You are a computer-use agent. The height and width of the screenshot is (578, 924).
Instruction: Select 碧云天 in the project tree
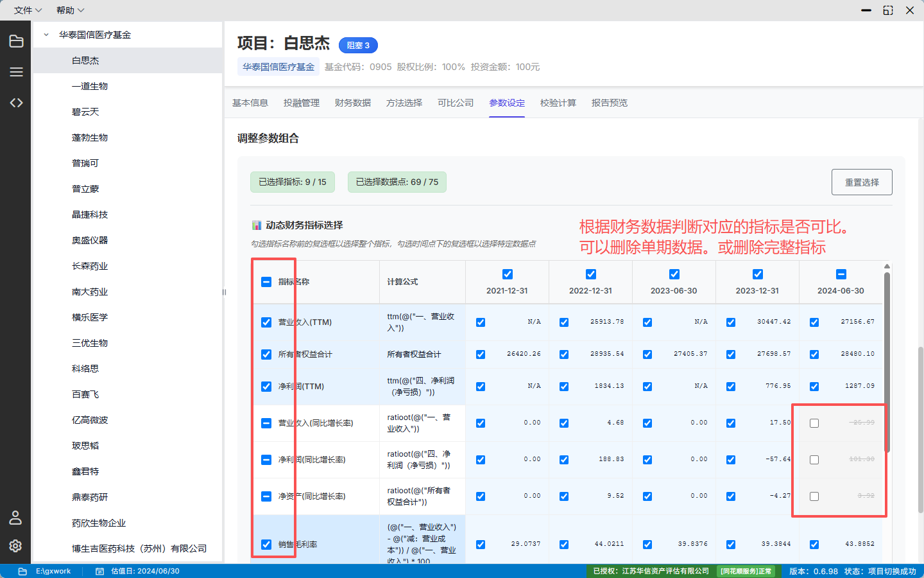(128, 112)
